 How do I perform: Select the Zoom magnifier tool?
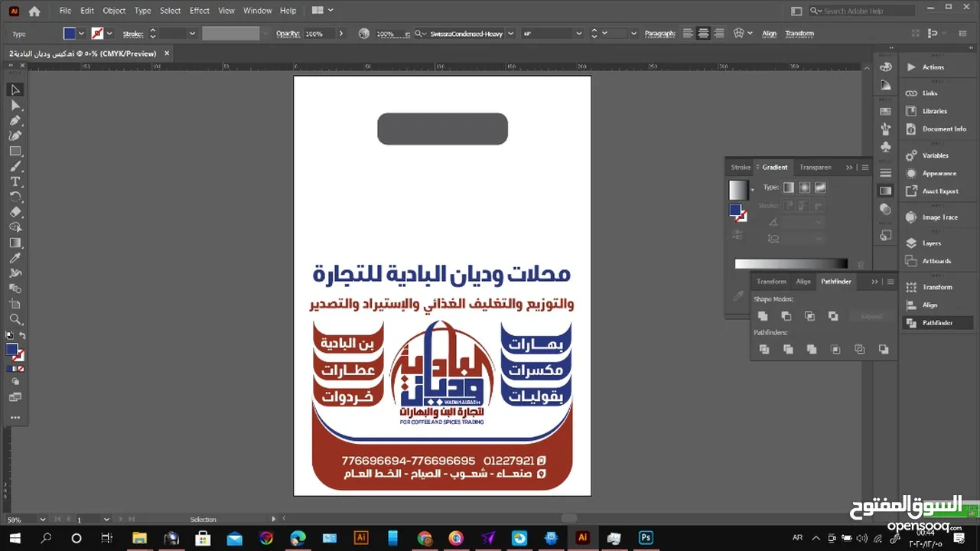[15, 319]
